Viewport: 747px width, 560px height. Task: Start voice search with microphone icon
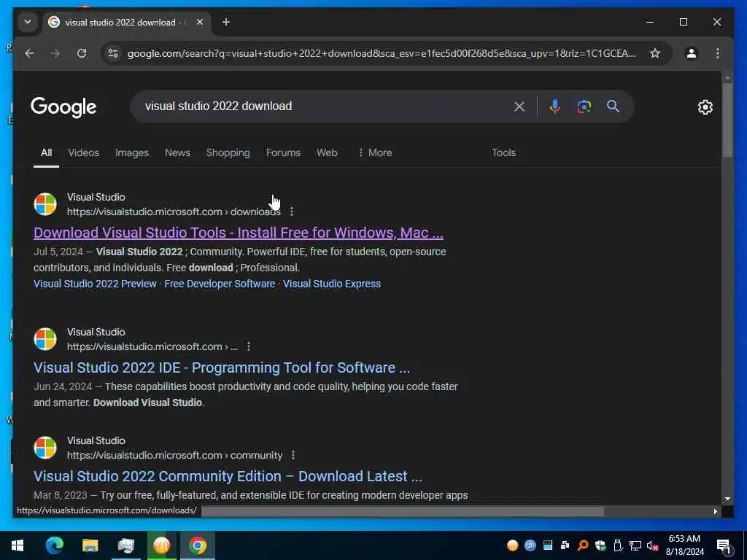[x=554, y=106]
